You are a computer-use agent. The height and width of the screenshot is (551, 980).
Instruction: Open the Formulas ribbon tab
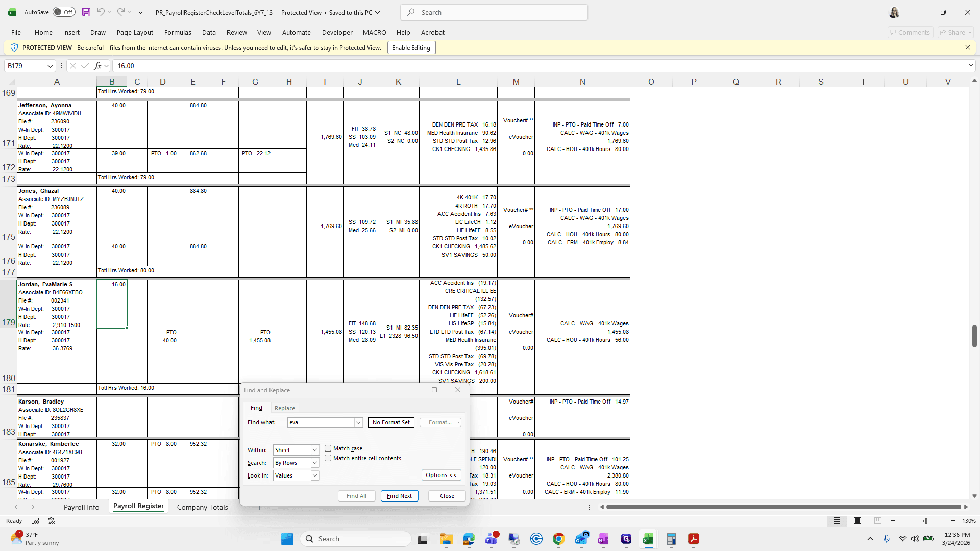point(178,32)
